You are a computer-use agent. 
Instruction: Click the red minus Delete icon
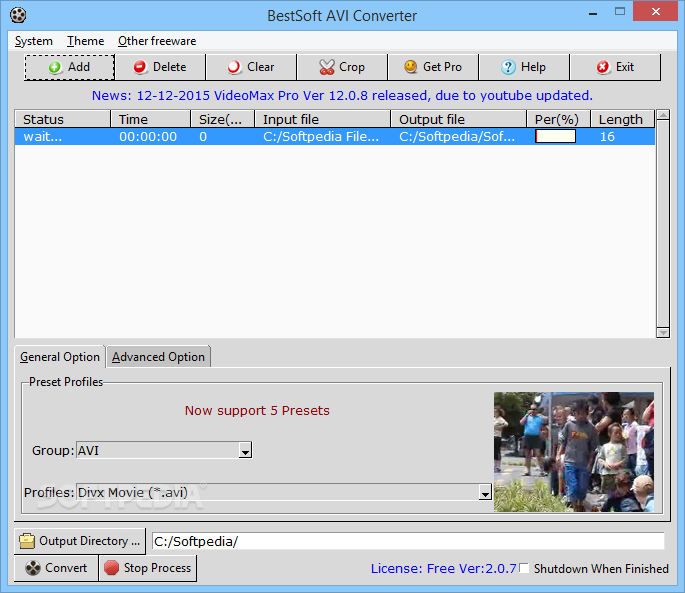click(x=140, y=67)
